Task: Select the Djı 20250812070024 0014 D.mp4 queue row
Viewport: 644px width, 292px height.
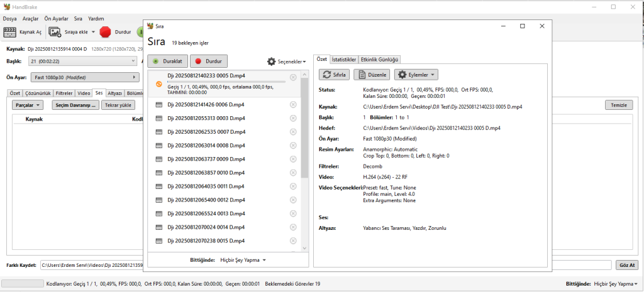Action: (x=225, y=227)
